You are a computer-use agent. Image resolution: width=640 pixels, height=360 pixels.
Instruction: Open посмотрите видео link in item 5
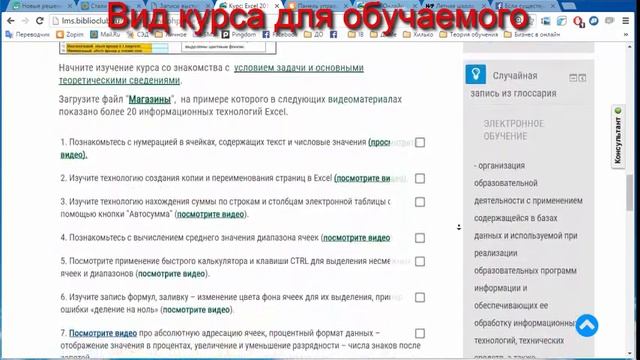point(171,274)
